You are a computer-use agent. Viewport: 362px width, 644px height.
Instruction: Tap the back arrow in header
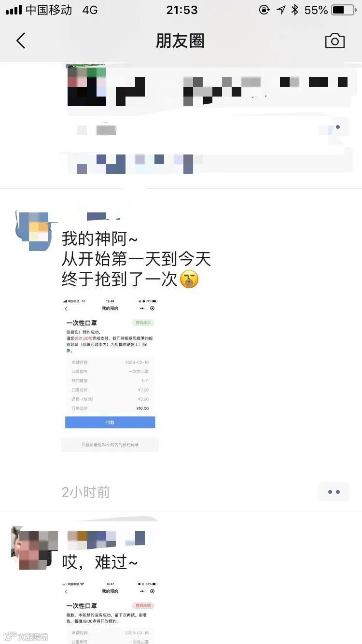point(21,41)
